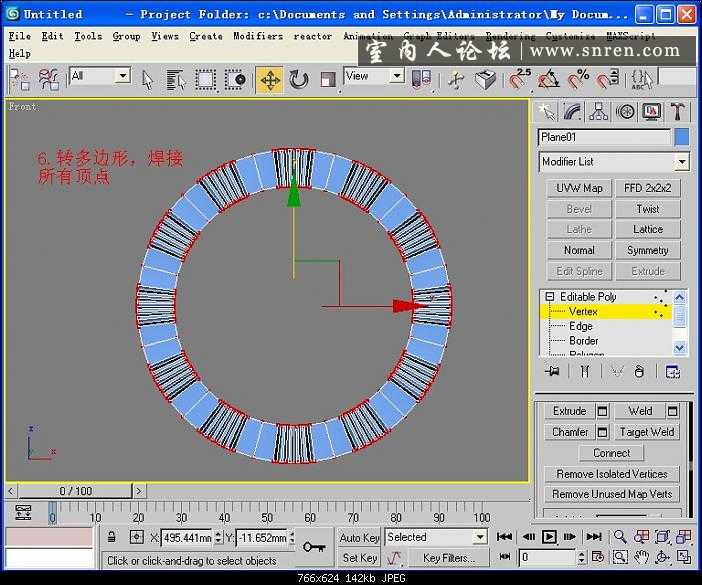Click the Pin Stack icon
Viewport: 702px width, 585px height.
coord(551,371)
